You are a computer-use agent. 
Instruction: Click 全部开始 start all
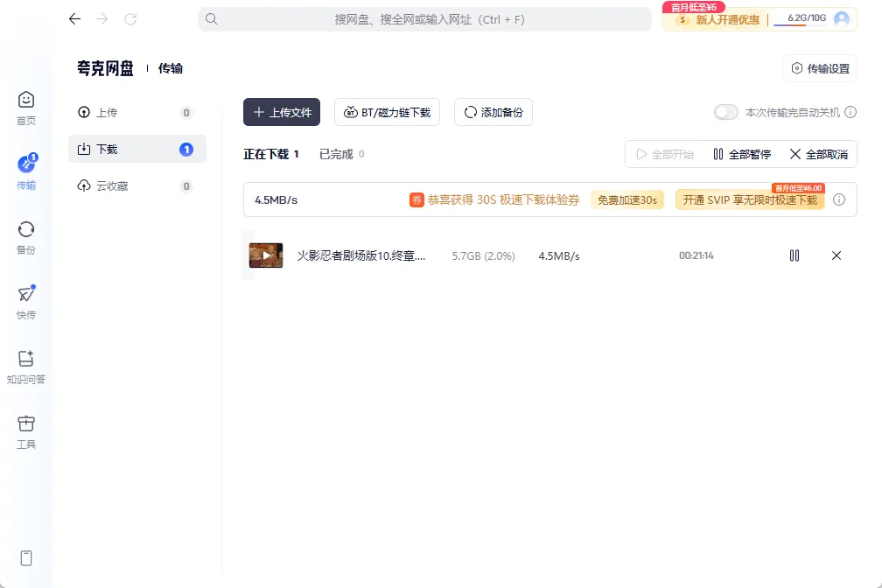point(665,154)
